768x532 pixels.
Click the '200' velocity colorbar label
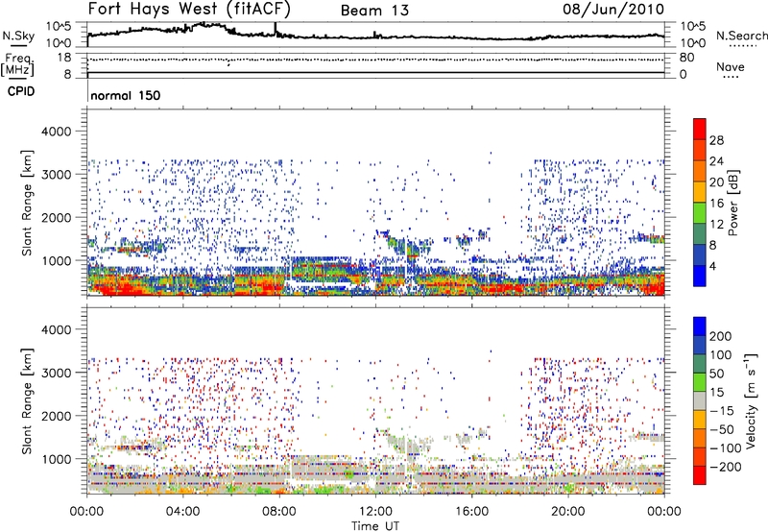(721, 336)
